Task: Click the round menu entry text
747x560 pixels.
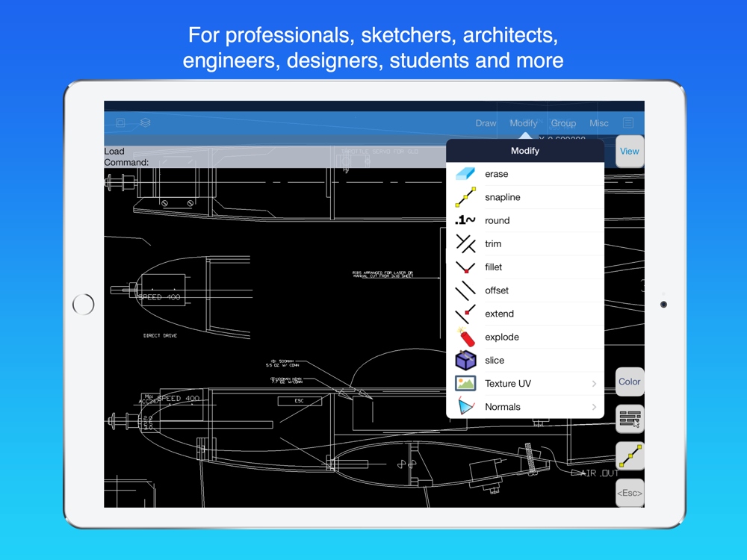Action: [x=497, y=220]
